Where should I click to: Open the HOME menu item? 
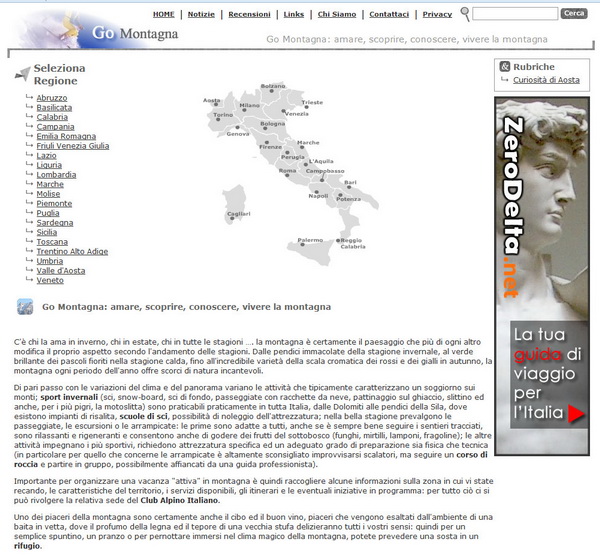[163, 14]
